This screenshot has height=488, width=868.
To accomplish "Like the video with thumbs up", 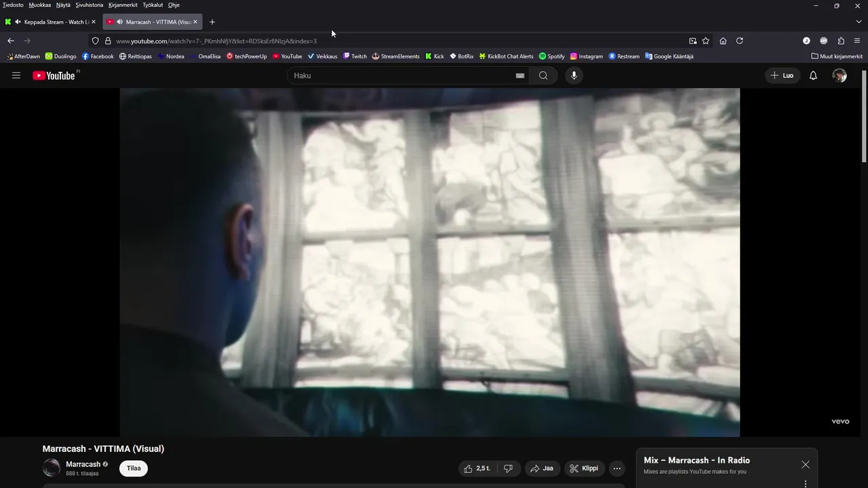I will (477, 468).
